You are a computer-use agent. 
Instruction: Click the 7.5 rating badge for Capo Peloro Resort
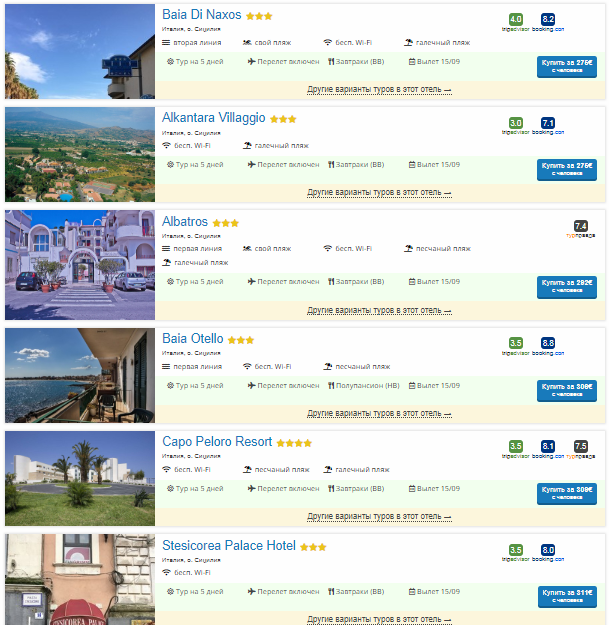point(580,446)
